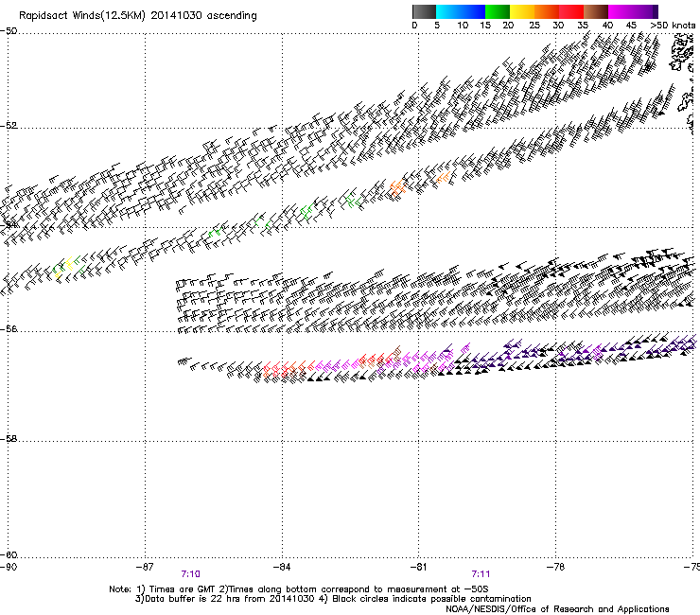Click the cyan-blue 5-15 knots color band
Screen dimensions: 700x615
(x=461, y=11)
